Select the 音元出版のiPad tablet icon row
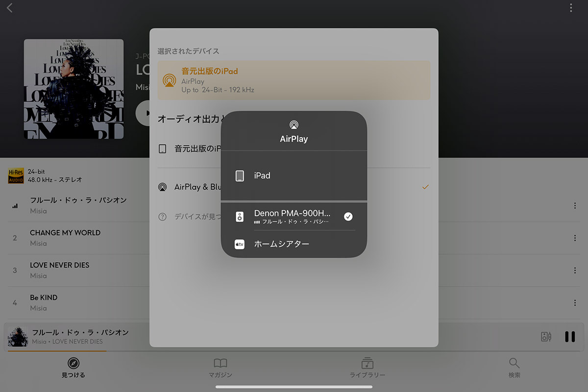 point(163,148)
